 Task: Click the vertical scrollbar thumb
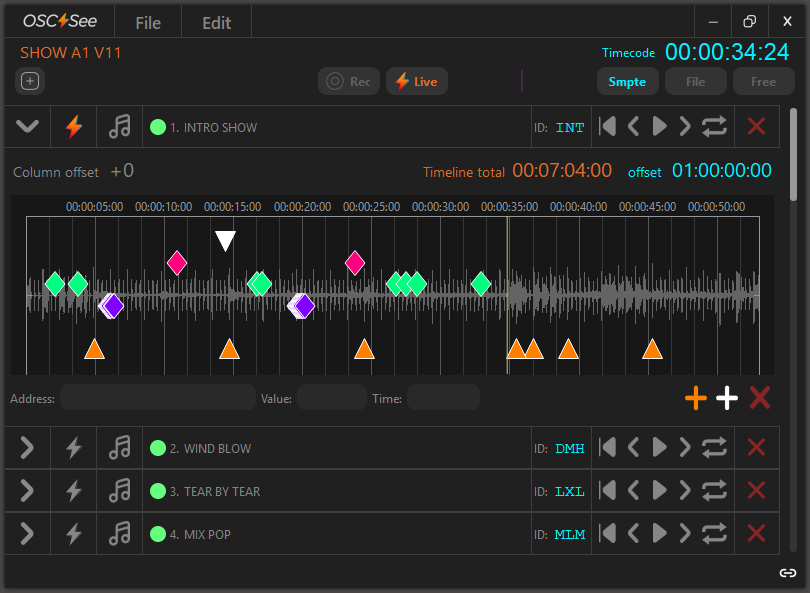tap(794, 154)
